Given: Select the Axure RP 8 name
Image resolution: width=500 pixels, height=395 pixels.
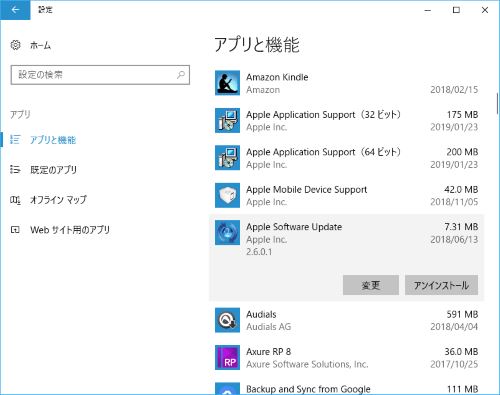Looking at the screenshot, I should click(x=269, y=352).
